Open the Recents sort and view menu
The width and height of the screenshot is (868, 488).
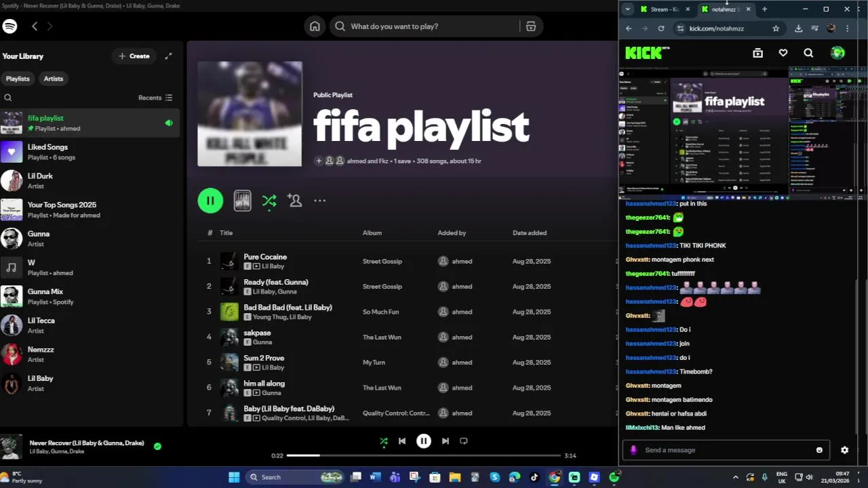pos(155,98)
